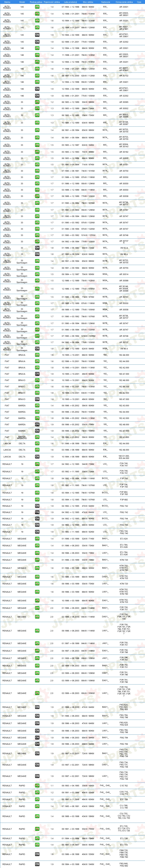Click engine code cell E7J 624
Image resolution: width=145 pixels, height=868 pixels.
(123, 539)
